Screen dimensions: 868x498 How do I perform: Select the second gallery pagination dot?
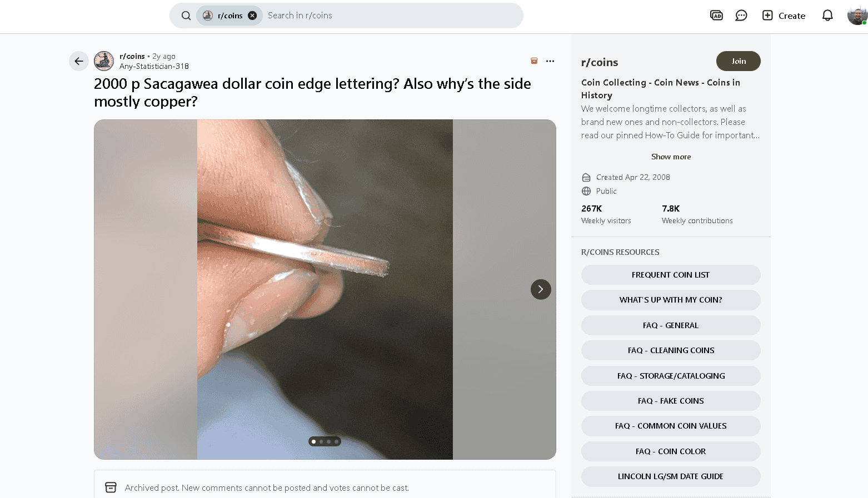pyautogui.click(x=321, y=442)
